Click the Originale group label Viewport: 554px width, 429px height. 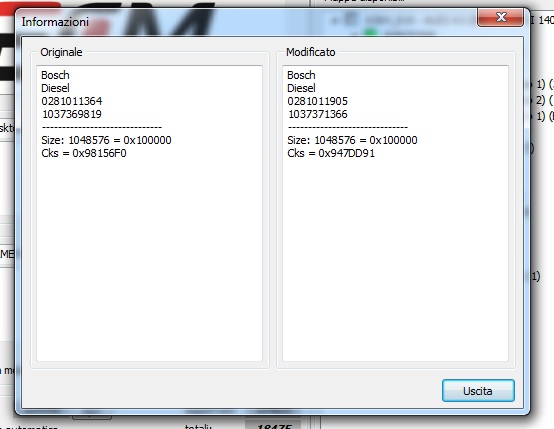pos(61,52)
